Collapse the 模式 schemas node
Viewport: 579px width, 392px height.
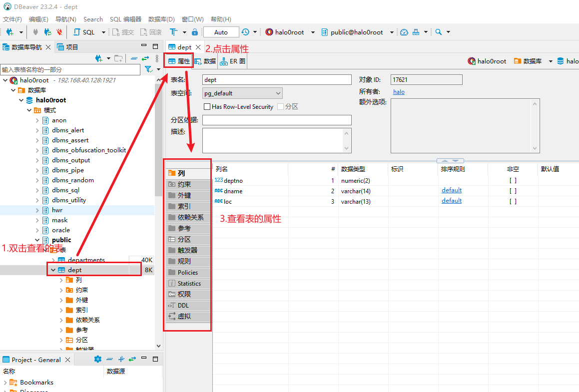click(29, 110)
